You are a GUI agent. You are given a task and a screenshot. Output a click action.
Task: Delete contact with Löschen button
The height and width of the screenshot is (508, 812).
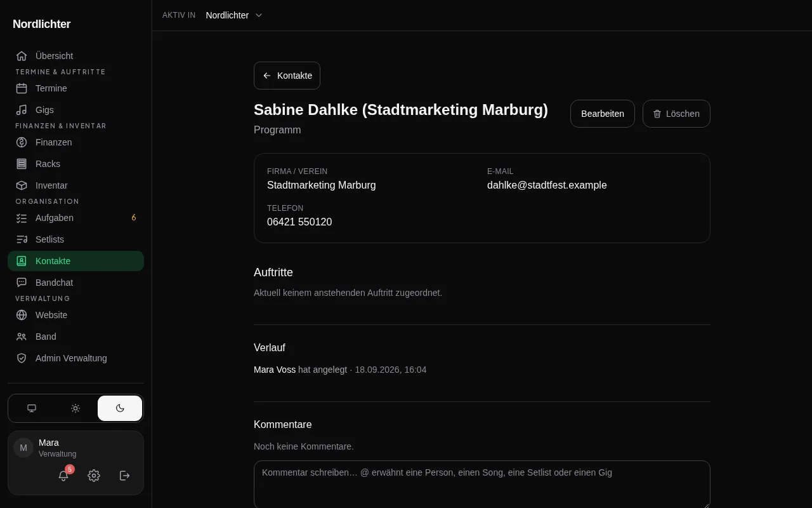click(676, 114)
